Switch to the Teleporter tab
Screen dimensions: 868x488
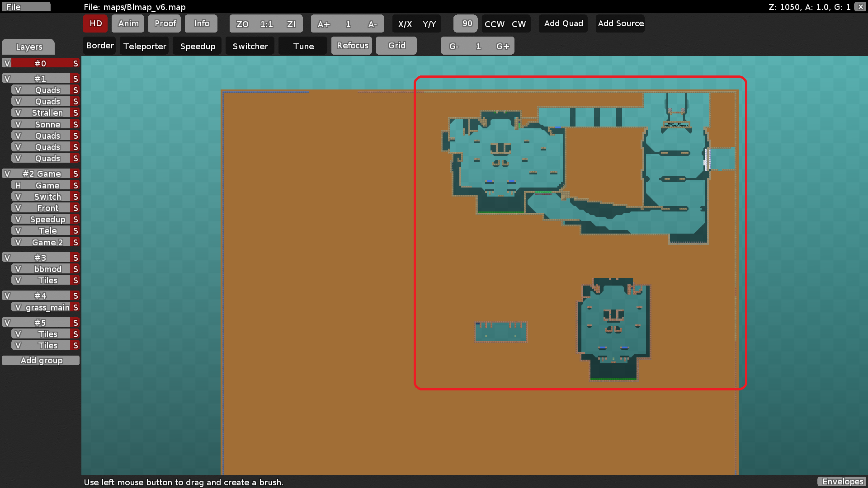pos(144,46)
